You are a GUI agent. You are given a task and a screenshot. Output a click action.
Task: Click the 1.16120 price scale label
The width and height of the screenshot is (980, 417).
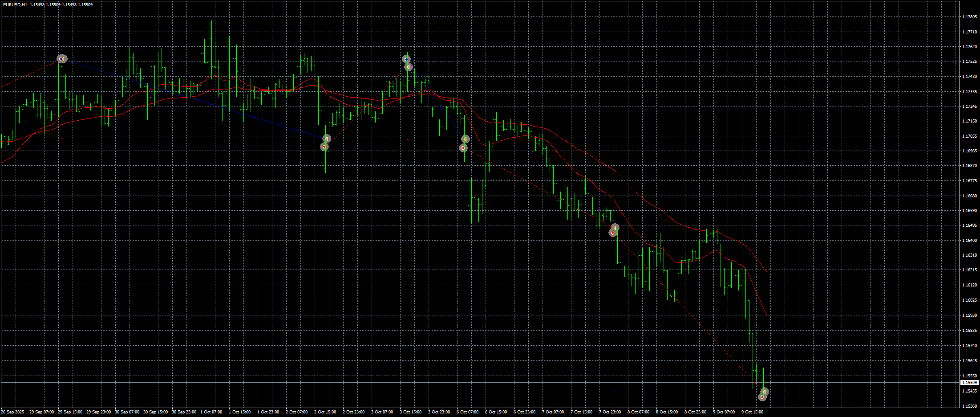[969, 285]
